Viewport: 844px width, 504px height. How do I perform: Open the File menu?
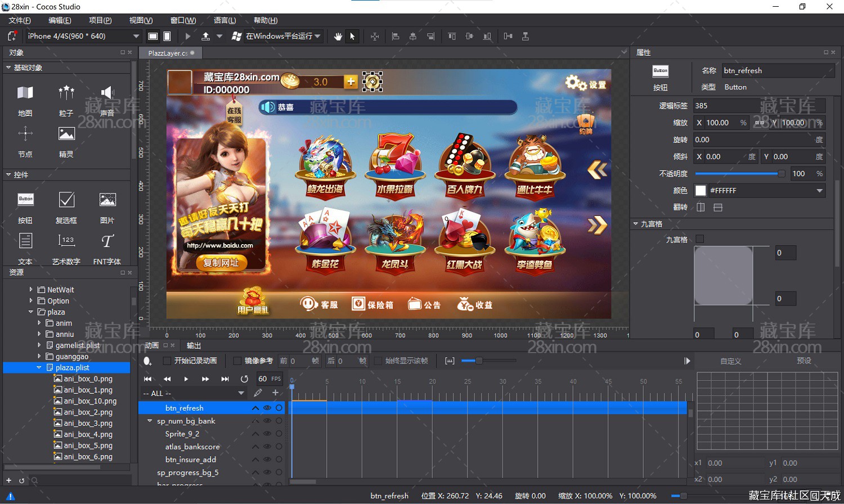[20, 20]
